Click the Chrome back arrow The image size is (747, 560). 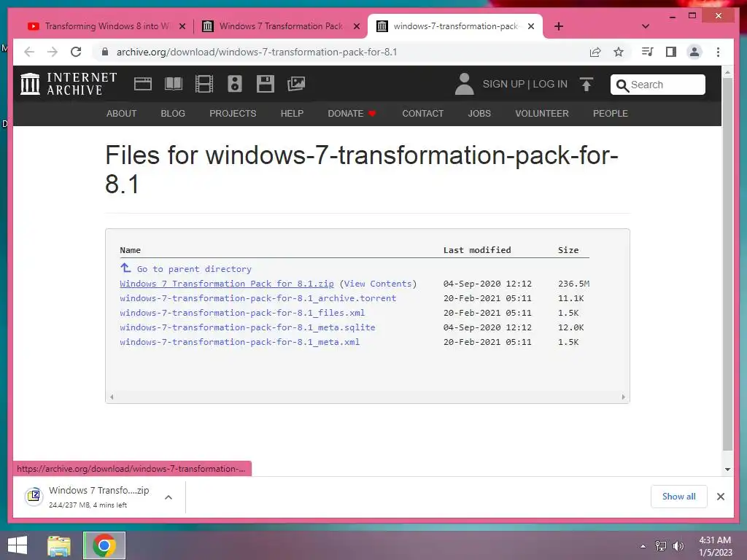29,52
